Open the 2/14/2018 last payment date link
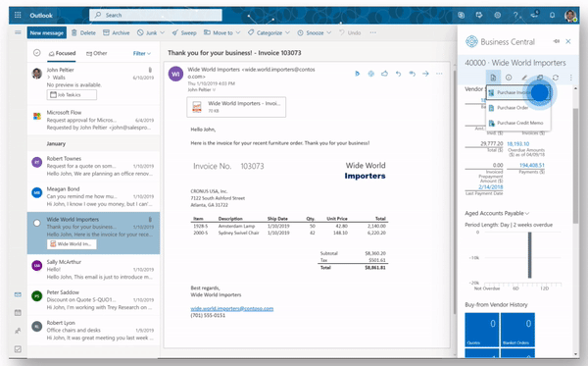 [x=491, y=186]
